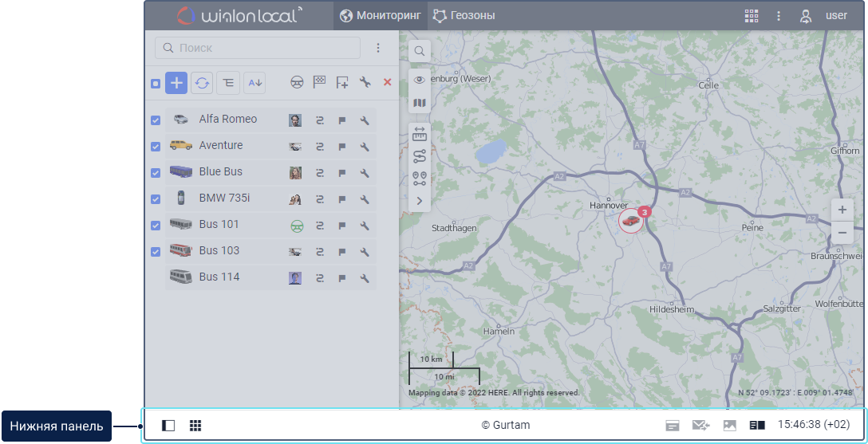Click the apps grid icon in bottom panel
This screenshot has width=868, height=444.
(195, 426)
